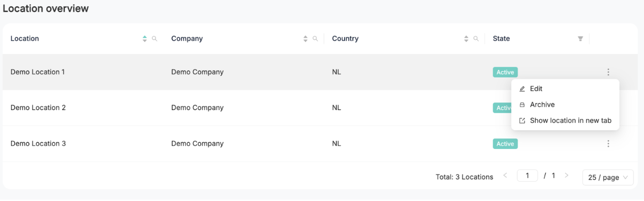Sort the Company column

305,39
